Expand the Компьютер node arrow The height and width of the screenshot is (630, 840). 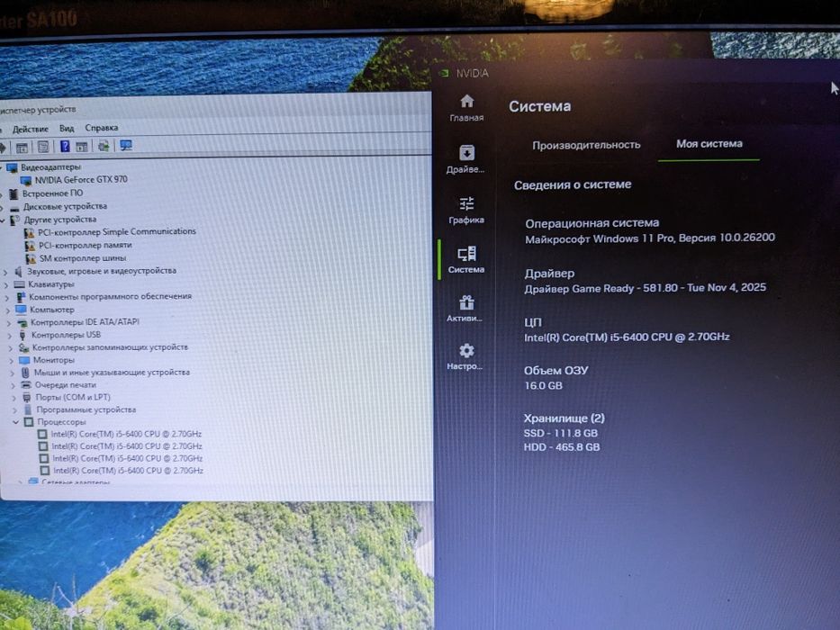pos(7,310)
